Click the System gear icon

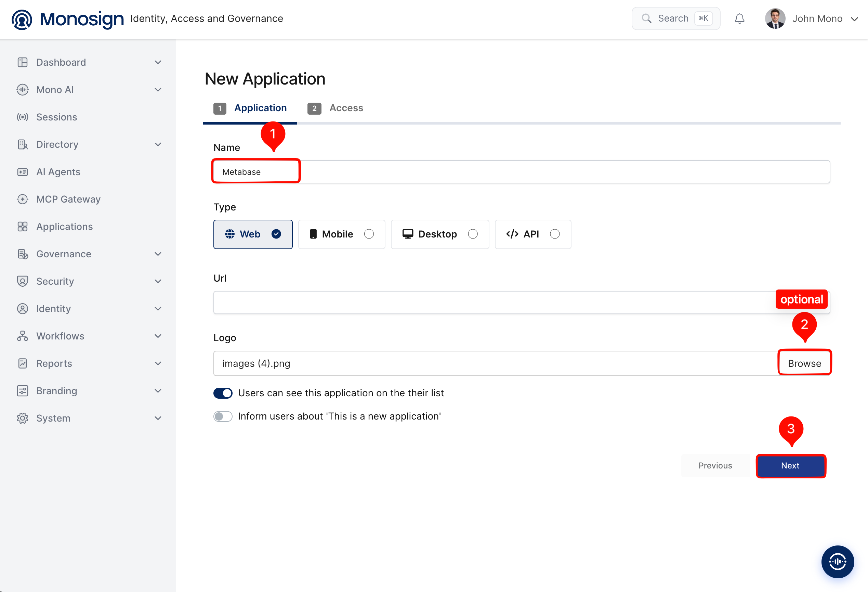coord(23,418)
